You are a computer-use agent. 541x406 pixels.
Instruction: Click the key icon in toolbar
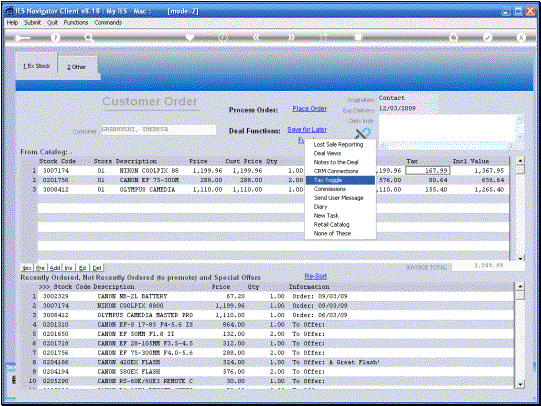[x=22, y=37]
